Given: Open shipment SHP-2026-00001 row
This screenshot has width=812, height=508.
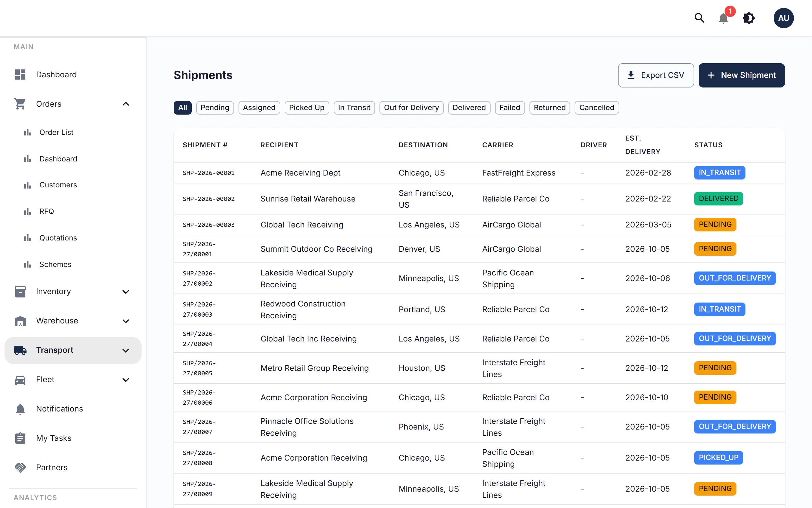Looking at the screenshot, I should coord(479,173).
